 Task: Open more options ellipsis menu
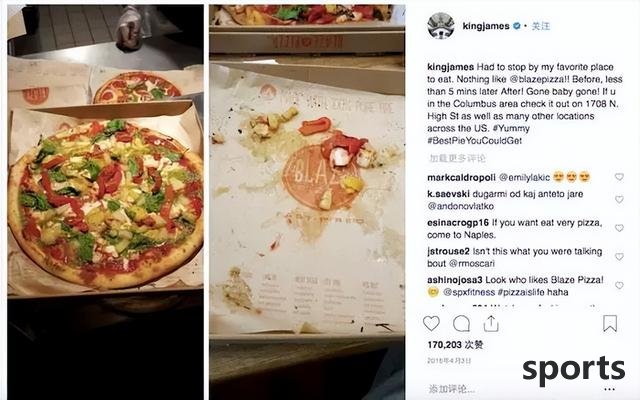609,389
